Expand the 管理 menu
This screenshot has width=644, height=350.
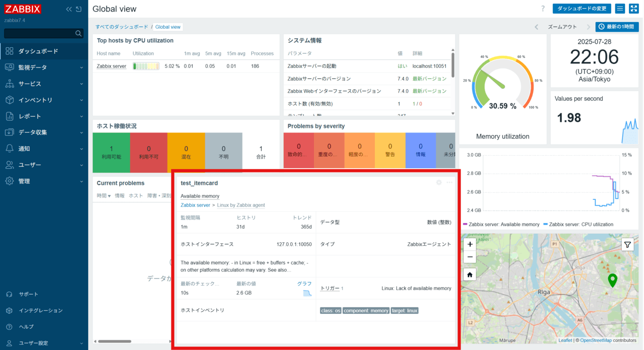[44, 181]
